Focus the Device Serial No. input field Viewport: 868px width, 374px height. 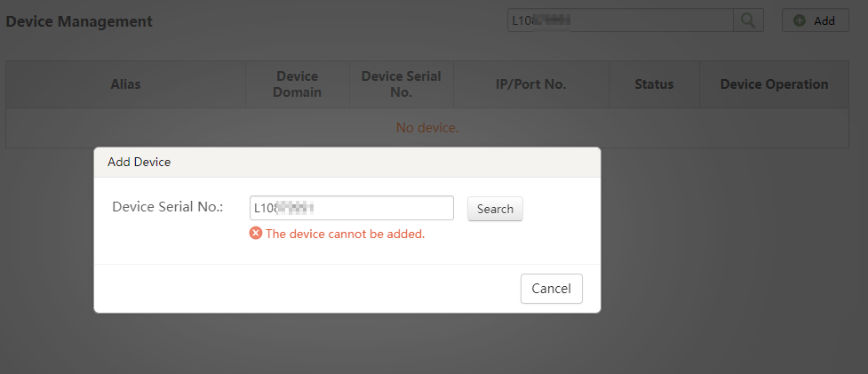tap(352, 208)
